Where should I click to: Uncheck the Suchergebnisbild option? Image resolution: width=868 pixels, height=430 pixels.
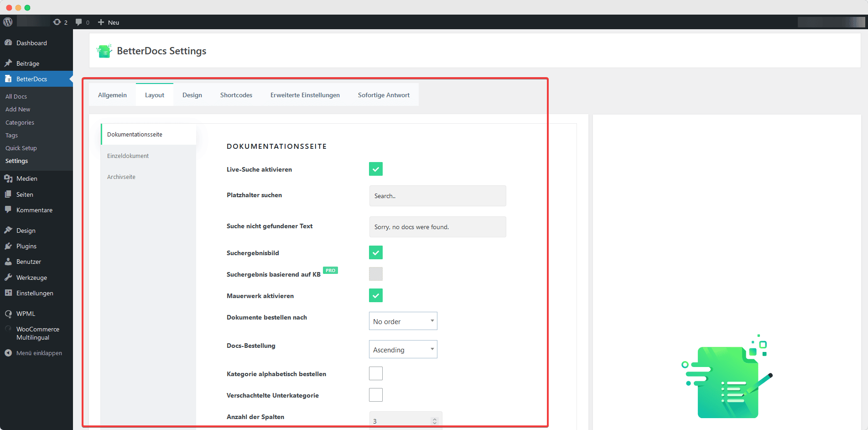click(x=375, y=252)
